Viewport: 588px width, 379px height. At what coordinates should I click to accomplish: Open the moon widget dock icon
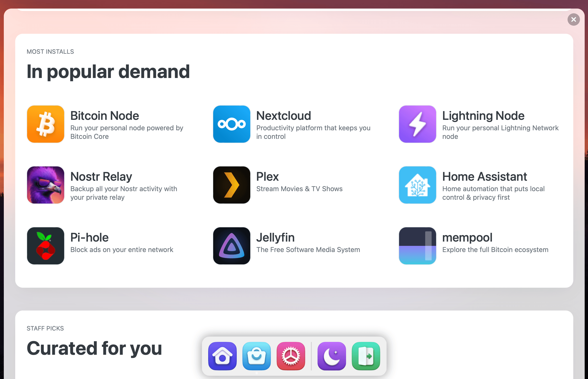point(332,356)
